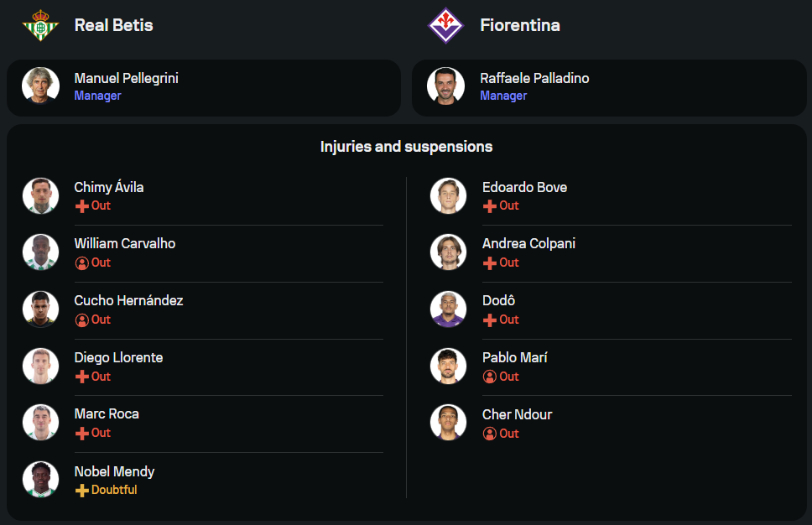Click Cher Ndour's suspension status icon
The width and height of the screenshot is (812, 525).
click(490, 434)
